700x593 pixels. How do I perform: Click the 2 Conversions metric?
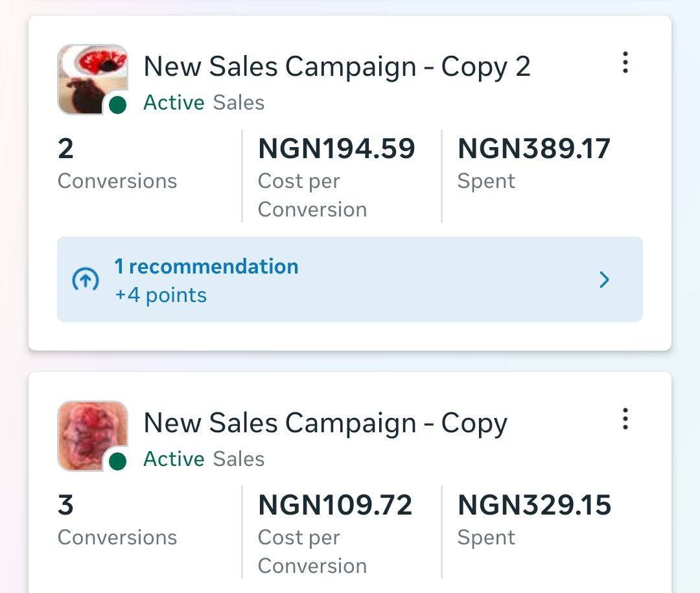117,163
